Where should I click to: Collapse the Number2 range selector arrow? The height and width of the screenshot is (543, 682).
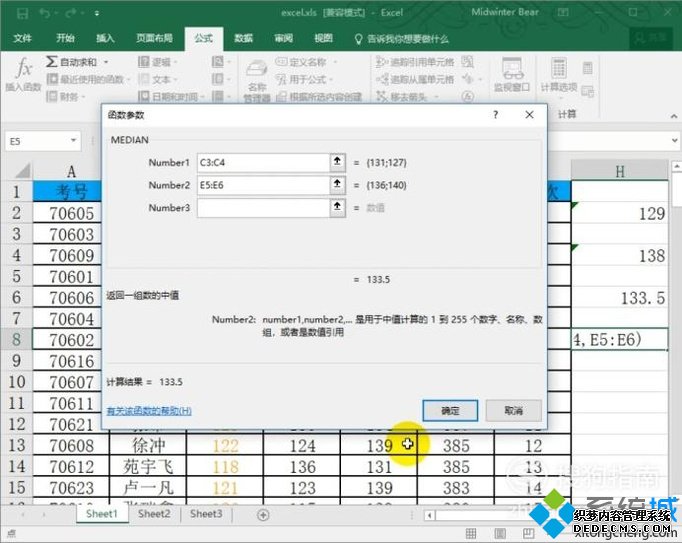click(x=337, y=185)
